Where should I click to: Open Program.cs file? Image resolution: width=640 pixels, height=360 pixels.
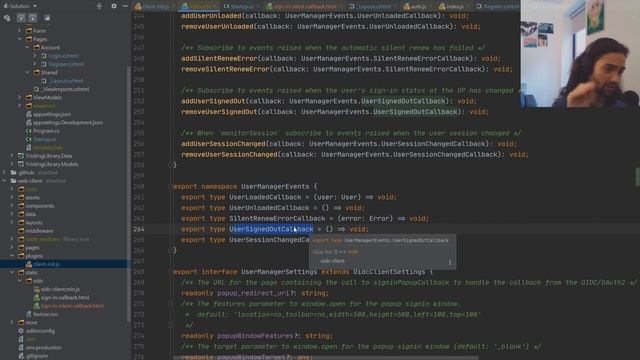[x=46, y=131]
